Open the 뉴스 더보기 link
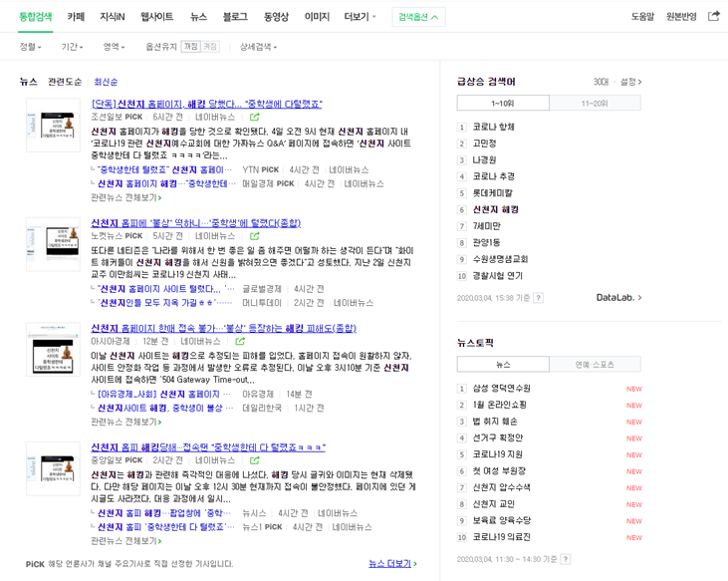Image resolution: width=728 pixels, height=581 pixels. (x=392, y=563)
